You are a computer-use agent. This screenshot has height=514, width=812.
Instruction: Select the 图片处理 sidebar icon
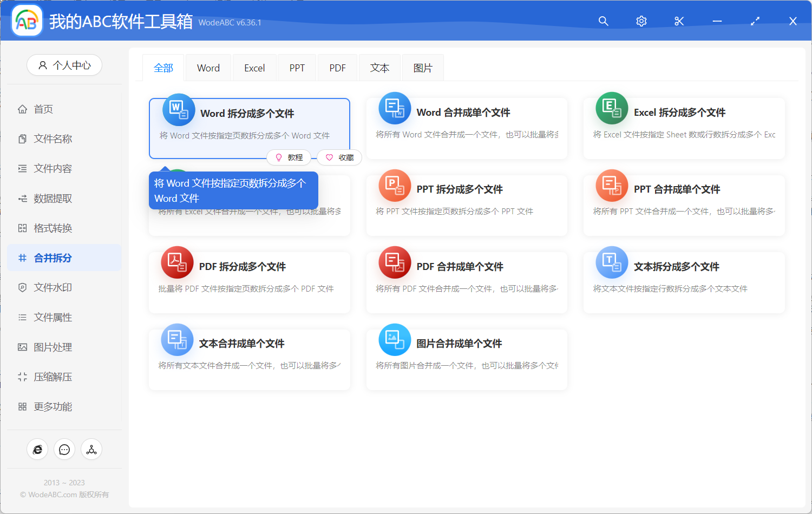pos(22,347)
